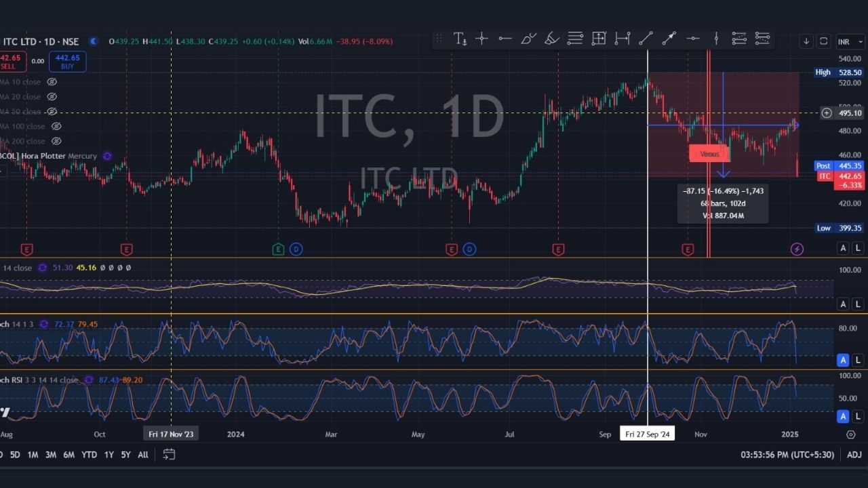Screen dimensions: 868x488
Task: Toggle auto scale A on RSI pane
Action: coord(844,304)
